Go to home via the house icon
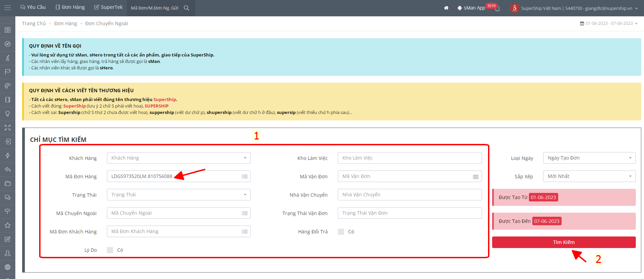Image resolution: width=644 pixels, height=279 pixels. tap(446, 8)
